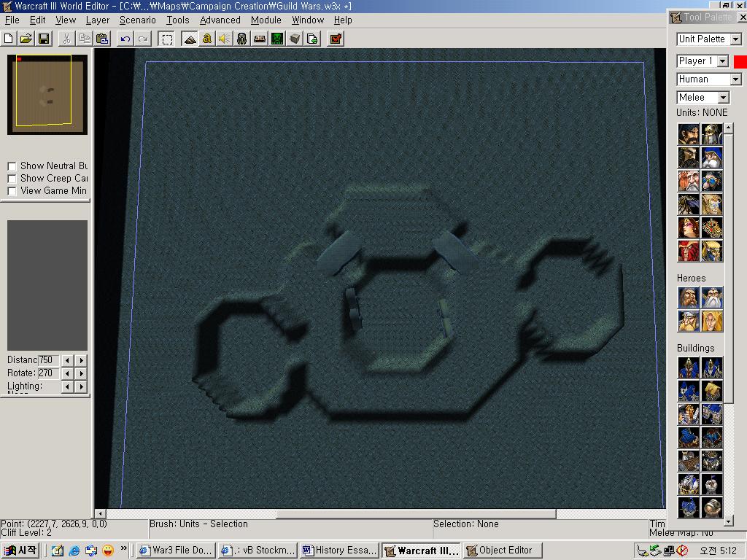Switch to the Object Editor taskbar window
Viewport: 747px width, 560px height.
[x=503, y=551]
